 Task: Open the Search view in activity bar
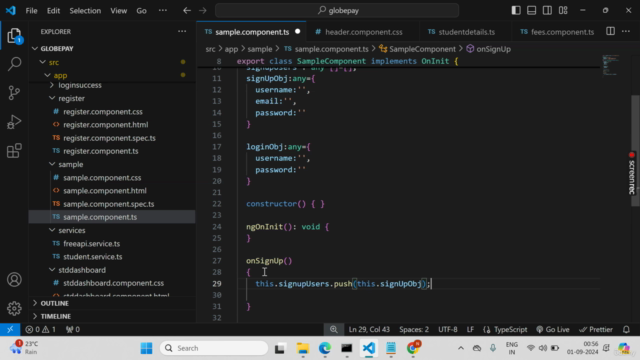[x=14, y=64]
